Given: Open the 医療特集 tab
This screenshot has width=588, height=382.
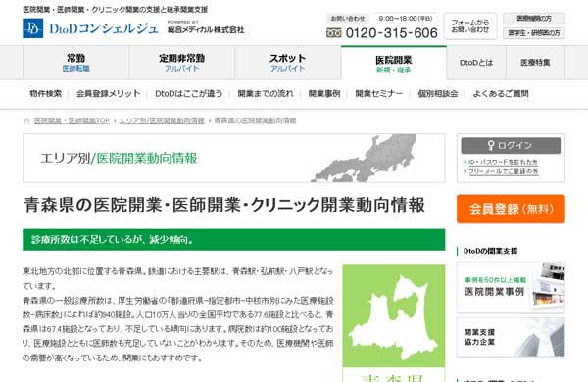Looking at the screenshot, I should point(535,63).
